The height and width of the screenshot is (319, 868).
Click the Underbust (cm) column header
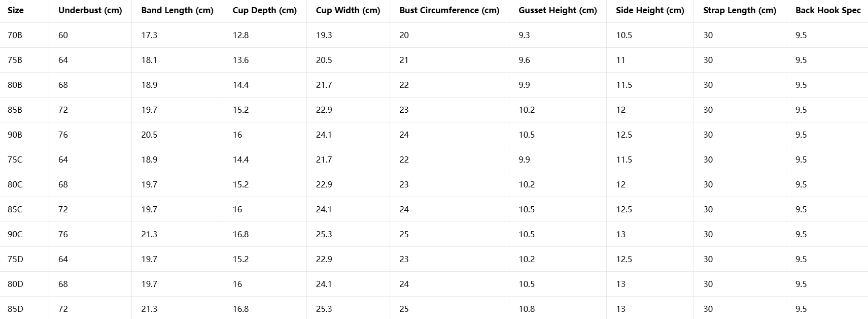coord(90,10)
